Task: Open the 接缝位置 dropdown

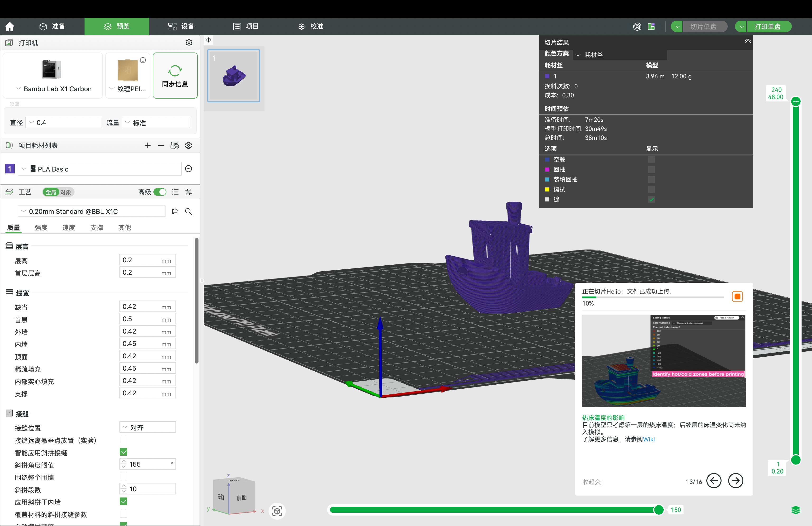Action: pos(147,427)
